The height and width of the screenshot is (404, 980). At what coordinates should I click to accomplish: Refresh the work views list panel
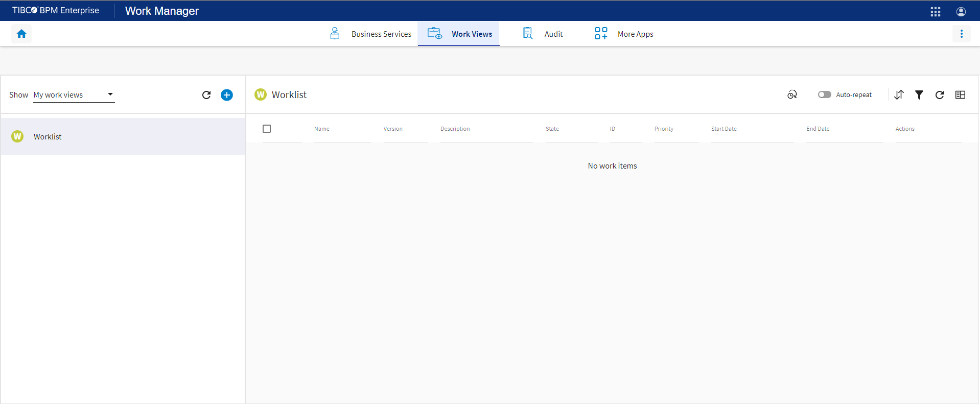[x=206, y=95]
